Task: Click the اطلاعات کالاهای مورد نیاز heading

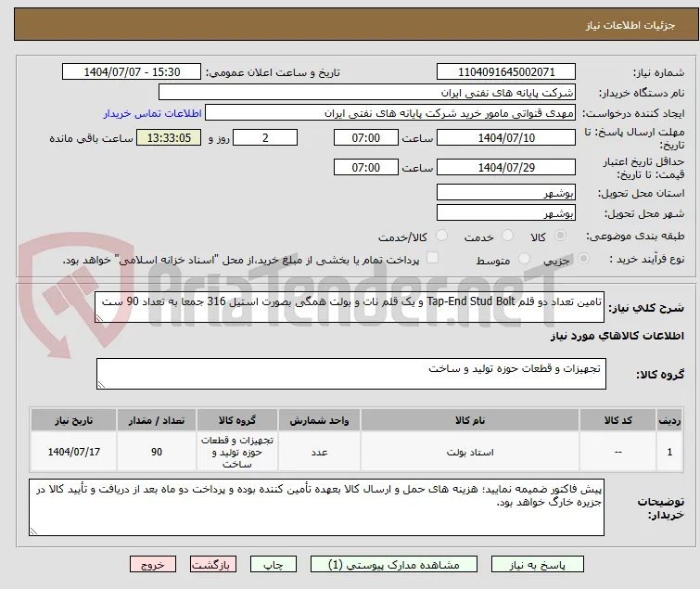Action: (617, 337)
